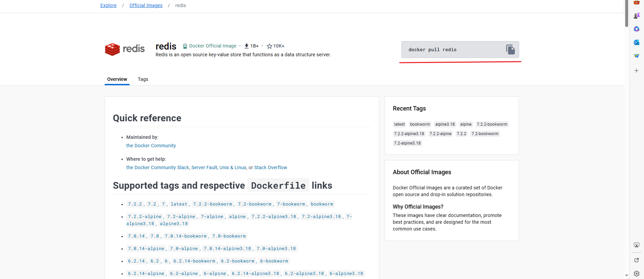Click the Redis logo image

(x=125, y=49)
